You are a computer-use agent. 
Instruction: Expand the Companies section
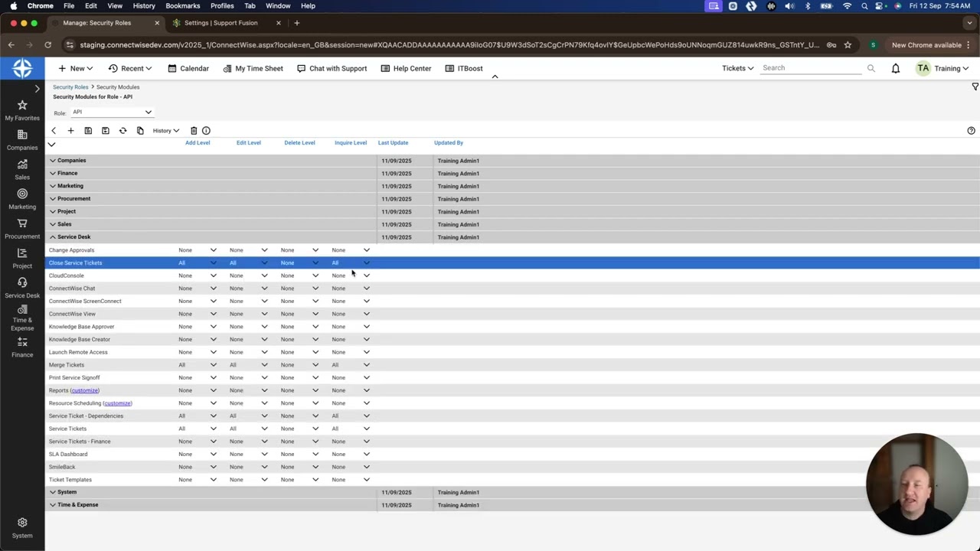(53, 161)
